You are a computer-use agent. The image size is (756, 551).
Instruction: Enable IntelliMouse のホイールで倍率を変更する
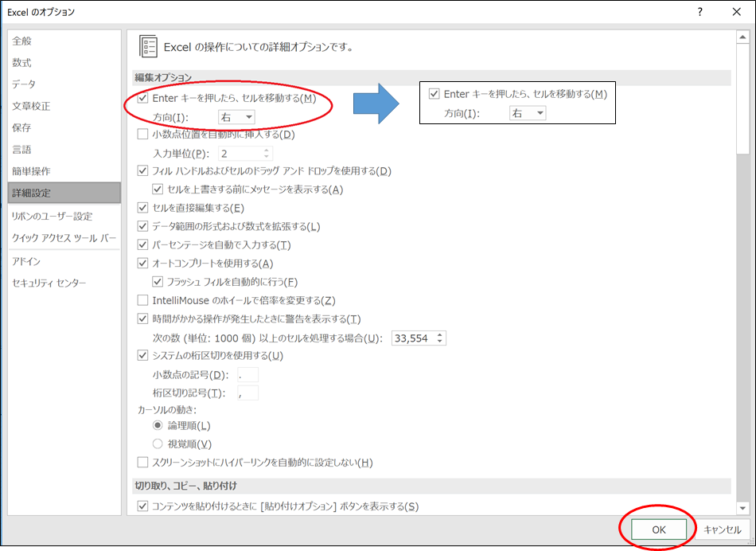point(142,301)
